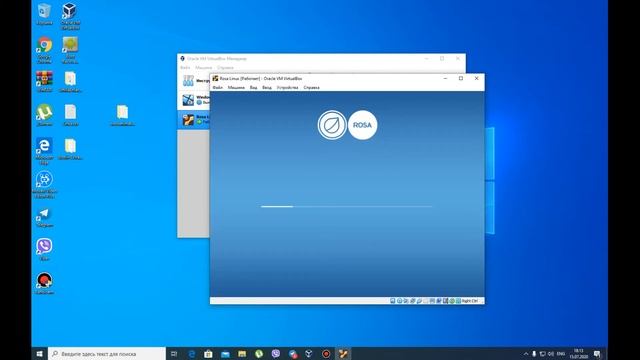The width and height of the screenshot is (640, 360).
Task: Open the red screen recorder desktop shortcut
Action: click(44, 283)
